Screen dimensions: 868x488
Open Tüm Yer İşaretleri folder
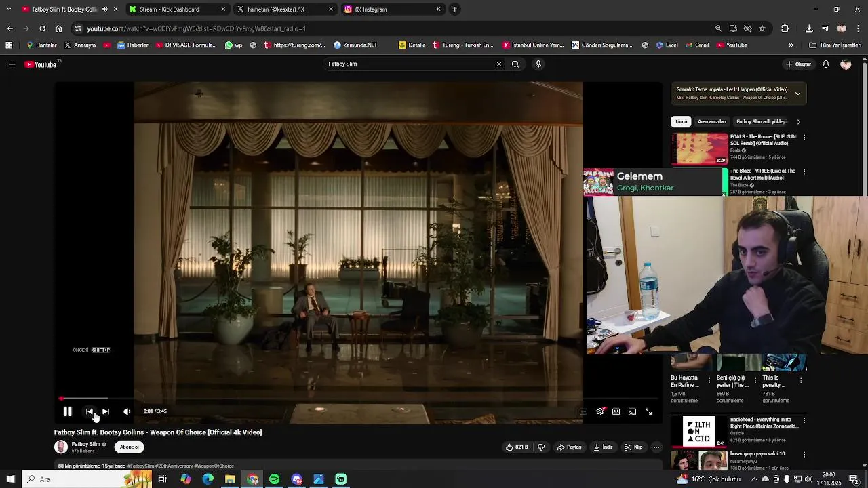pyautogui.click(x=835, y=45)
